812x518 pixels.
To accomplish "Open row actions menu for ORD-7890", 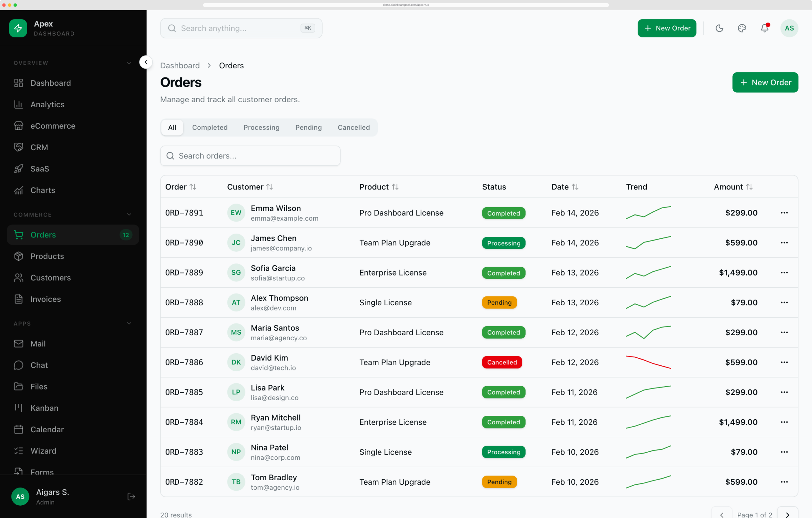I will [x=784, y=242].
